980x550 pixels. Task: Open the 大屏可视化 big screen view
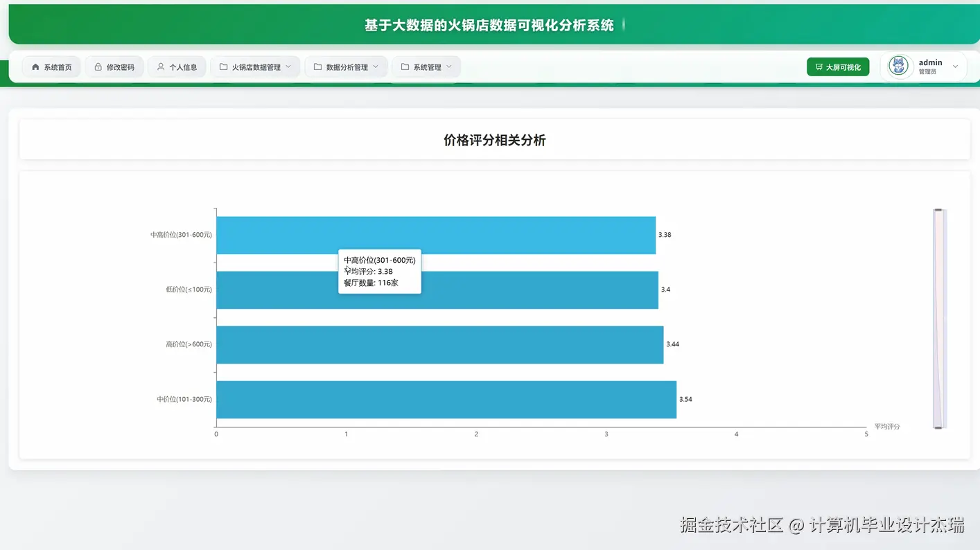(x=838, y=67)
